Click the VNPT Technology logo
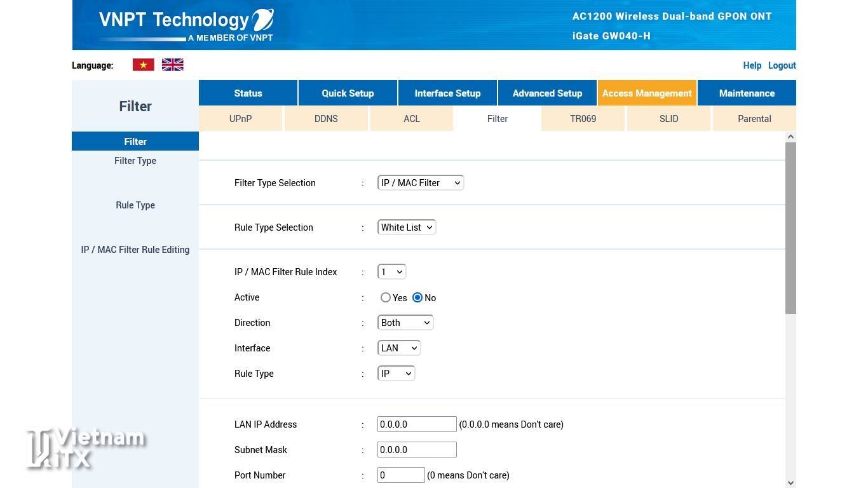The width and height of the screenshot is (868, 488). (x=186, y=25)
